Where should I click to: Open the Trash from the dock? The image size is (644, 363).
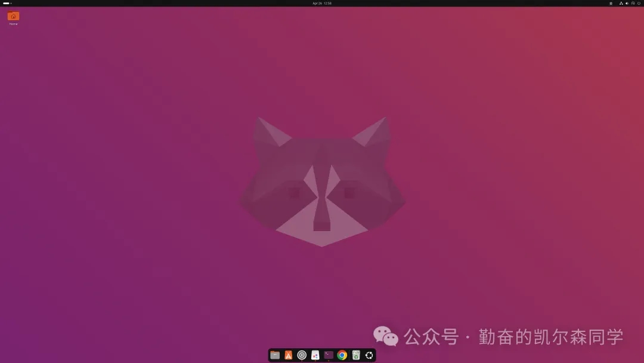(x=355, y=355)
